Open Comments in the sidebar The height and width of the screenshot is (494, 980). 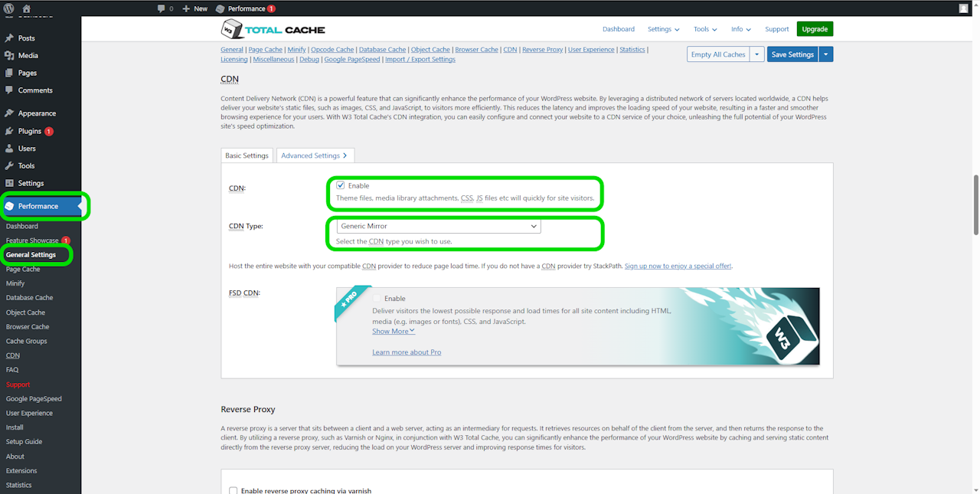pos(35,90)
